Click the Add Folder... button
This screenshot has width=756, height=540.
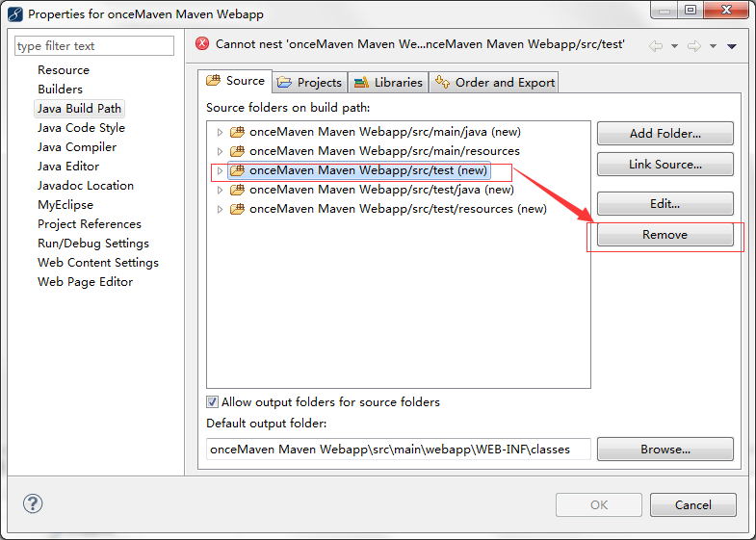pyautogui.click(x=665, y=133)
